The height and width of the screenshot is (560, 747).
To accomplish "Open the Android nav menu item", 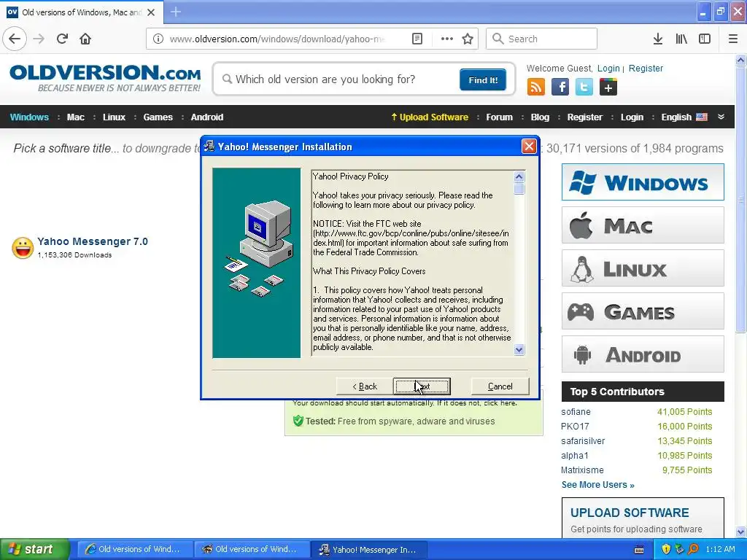I will click(207, 117).
